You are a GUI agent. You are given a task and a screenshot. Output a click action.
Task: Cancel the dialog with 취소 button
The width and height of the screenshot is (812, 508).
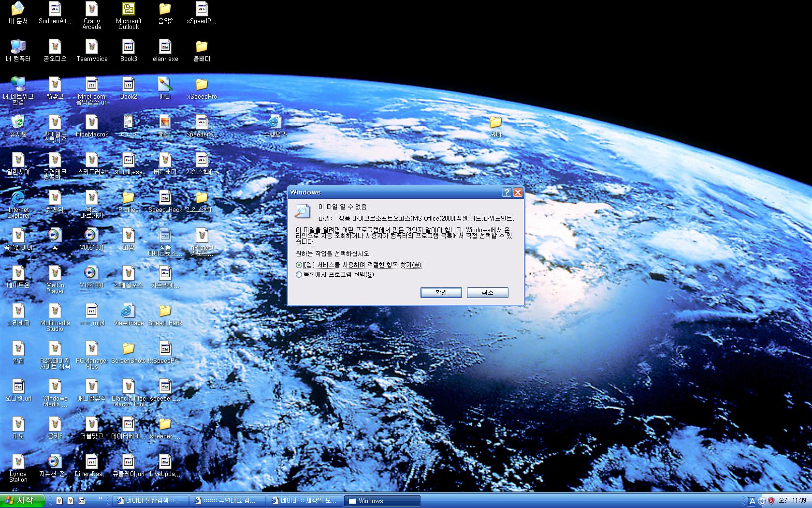pos(487,293)
